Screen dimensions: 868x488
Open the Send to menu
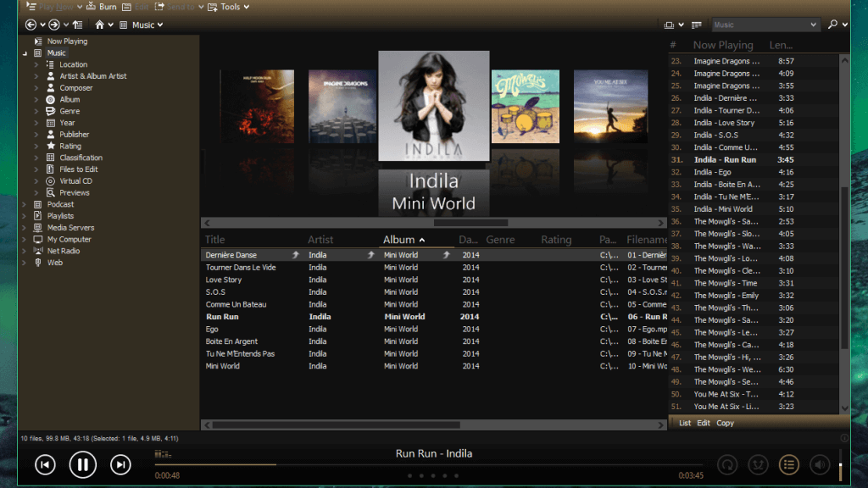(180, 7)
